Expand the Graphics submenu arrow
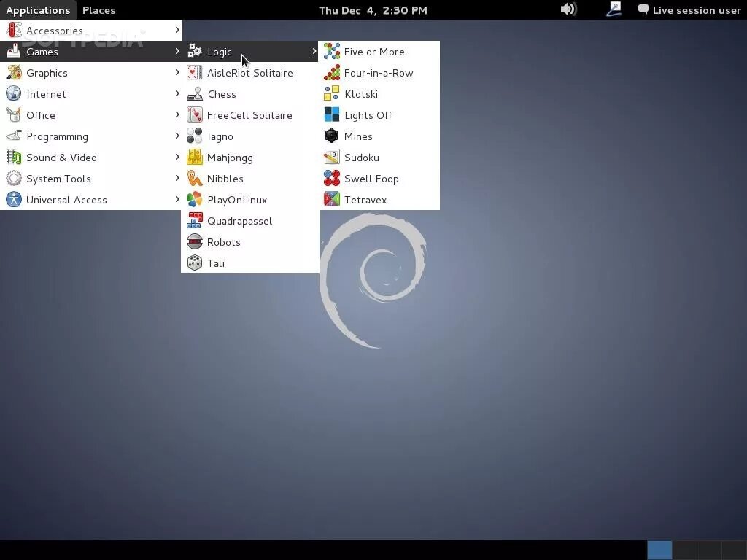The width and height of the screenshot is (747, 560). (x=177, y=72)
